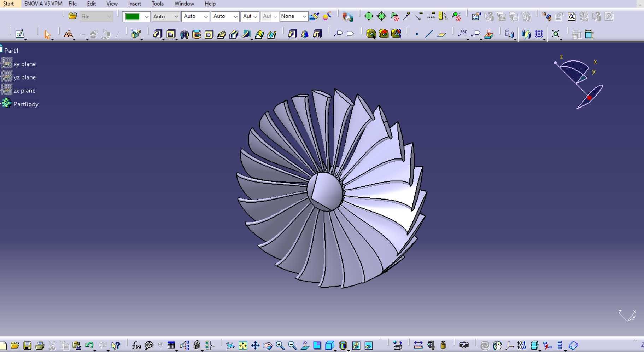Open the Insert menu
This screenshot has width=644, height=352.
(134, 4)
